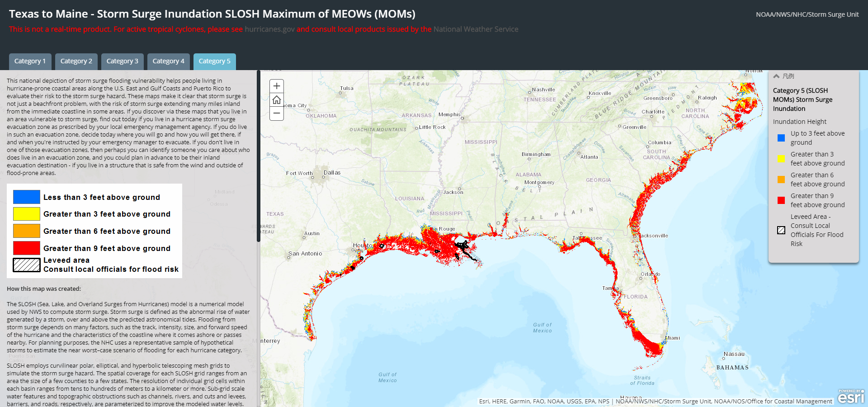Click the red swatch in map legend

coord(781,200)
